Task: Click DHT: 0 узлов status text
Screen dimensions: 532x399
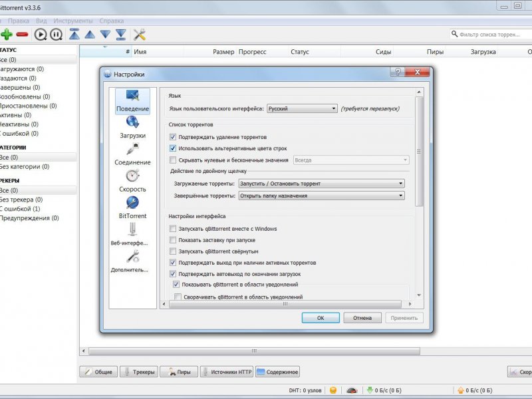Action: tap(305, 390)
